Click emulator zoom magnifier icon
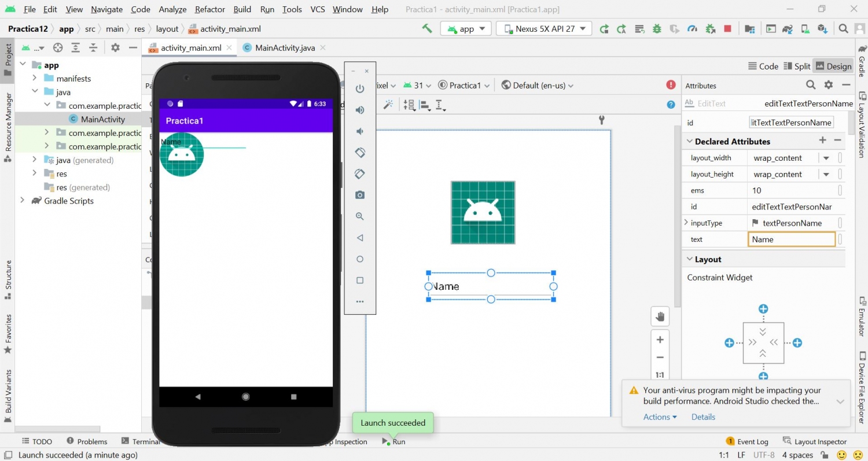Image resolution: width=868 pixels, height=461 pixels. coord(360,216)
